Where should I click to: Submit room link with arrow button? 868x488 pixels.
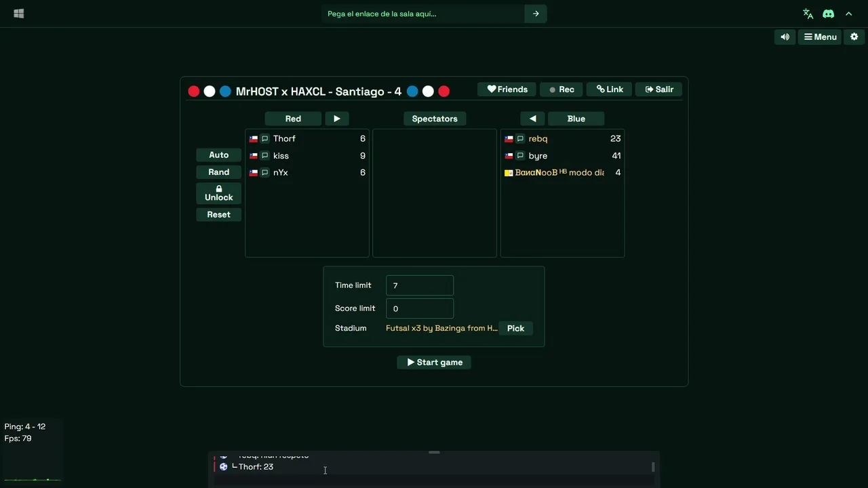(x=536, y=14)
